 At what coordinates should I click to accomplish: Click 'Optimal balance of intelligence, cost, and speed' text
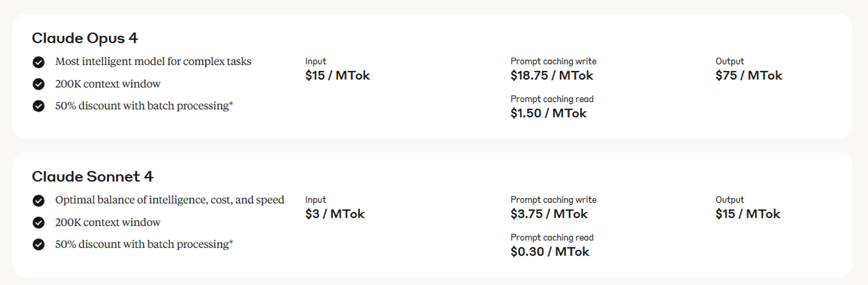[x=169, y=200]
